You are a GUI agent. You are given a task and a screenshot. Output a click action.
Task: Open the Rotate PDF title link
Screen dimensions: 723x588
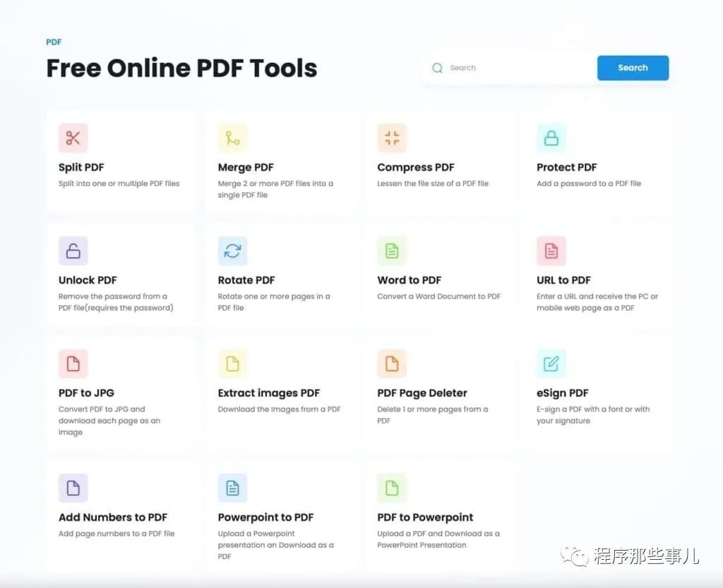[x=246, y=280]
